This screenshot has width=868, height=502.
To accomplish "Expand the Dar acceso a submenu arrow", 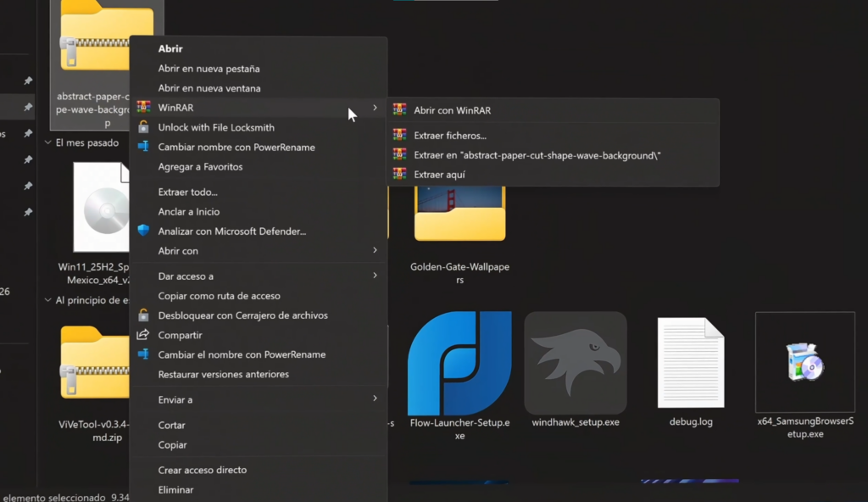I will [x=375, y=276].
